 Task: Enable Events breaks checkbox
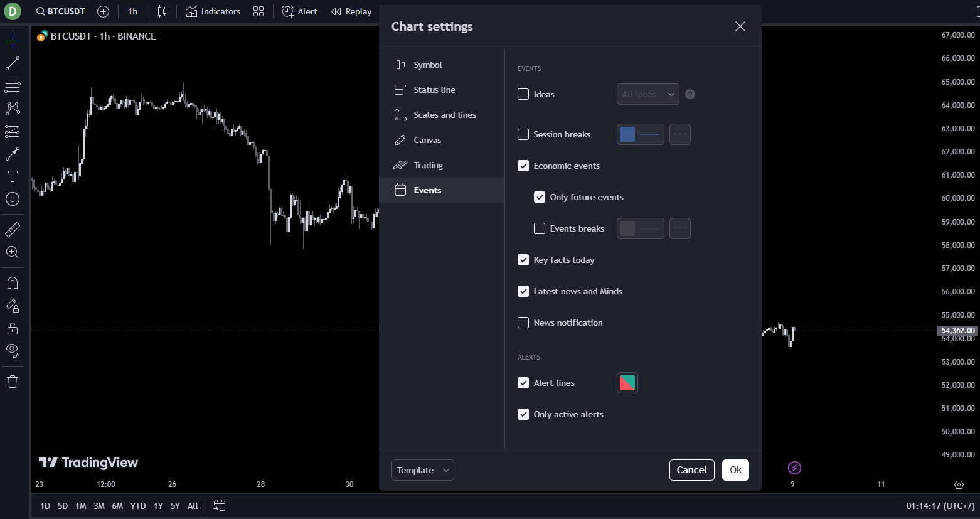pos(540,228)
